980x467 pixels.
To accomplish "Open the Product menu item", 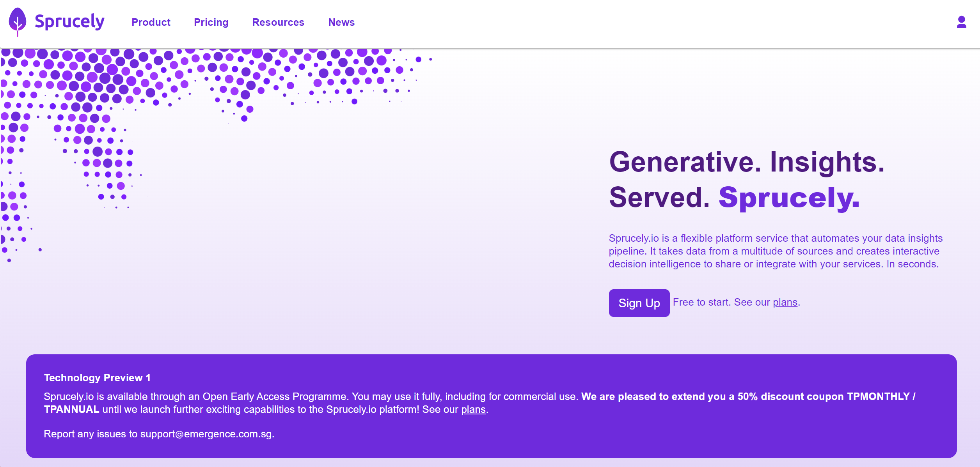I will 151,22.
